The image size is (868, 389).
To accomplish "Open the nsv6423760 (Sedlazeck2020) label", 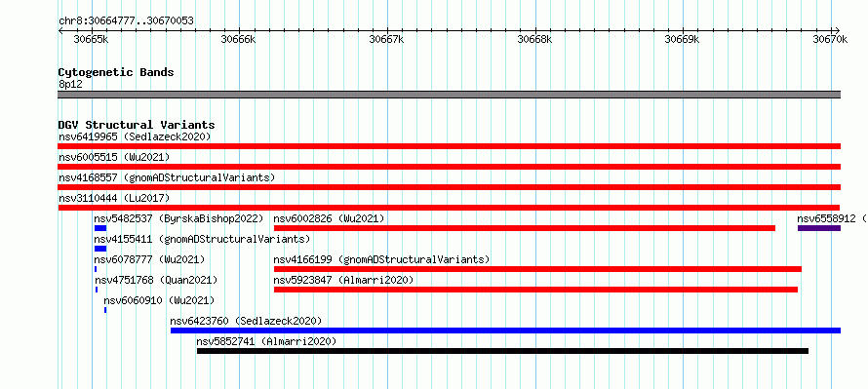I will (246, 321).
